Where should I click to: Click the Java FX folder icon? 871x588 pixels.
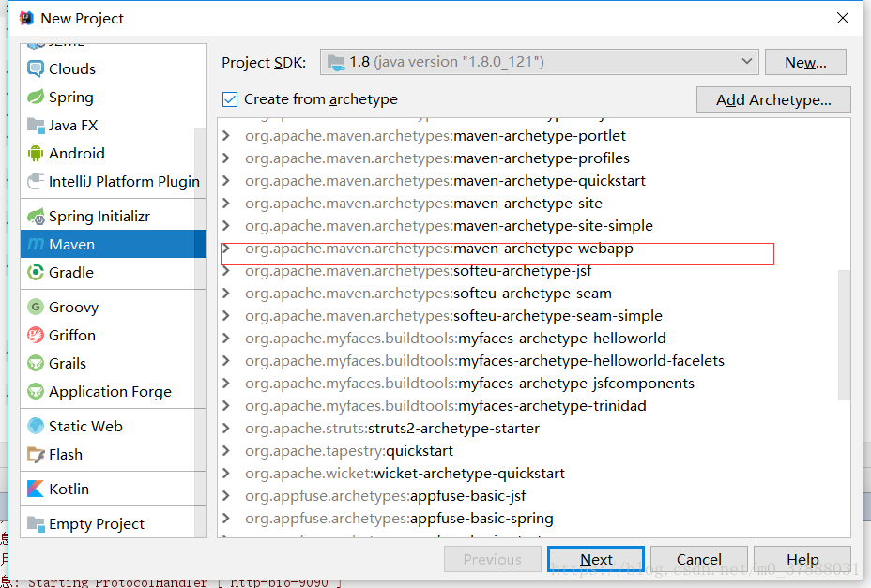coord(36,125)
